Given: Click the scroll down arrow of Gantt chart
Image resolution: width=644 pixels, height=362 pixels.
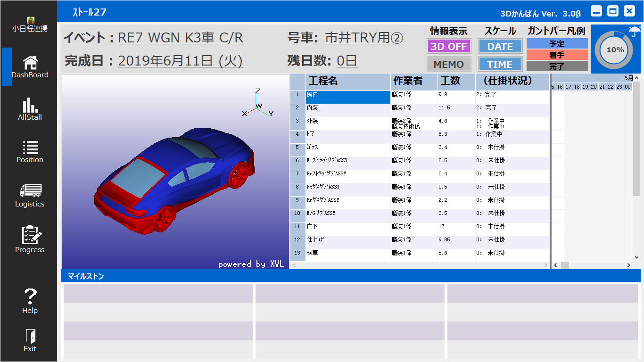Looking at the screenshot, I should click(x=636, y=257).
